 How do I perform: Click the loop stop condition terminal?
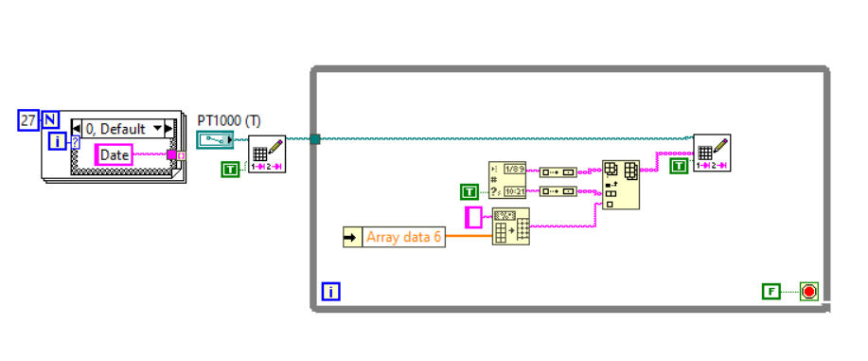(x=808, y=291)
